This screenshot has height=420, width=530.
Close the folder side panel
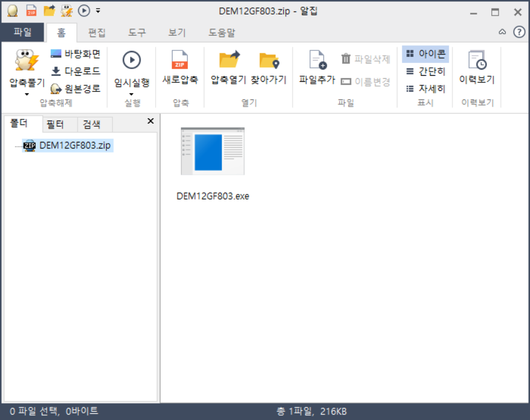151,121
